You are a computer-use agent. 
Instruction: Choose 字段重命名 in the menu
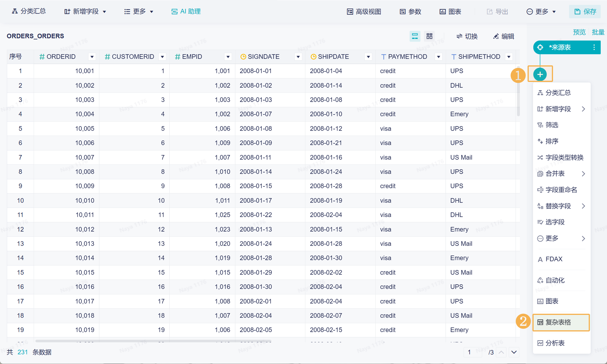click(562, 190)
